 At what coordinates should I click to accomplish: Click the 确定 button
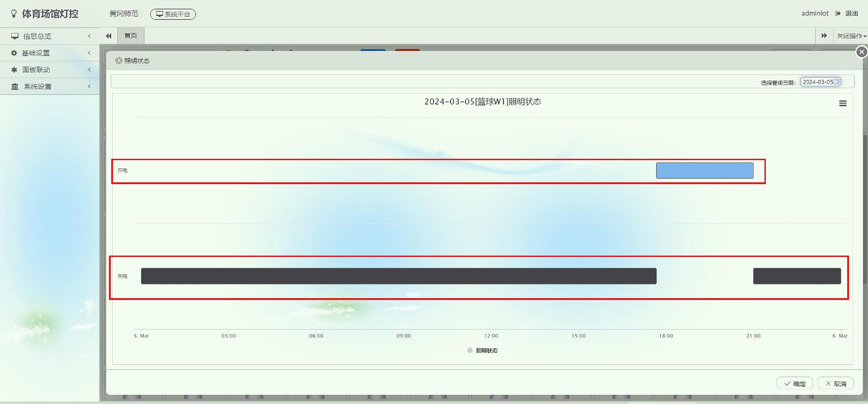794,384
